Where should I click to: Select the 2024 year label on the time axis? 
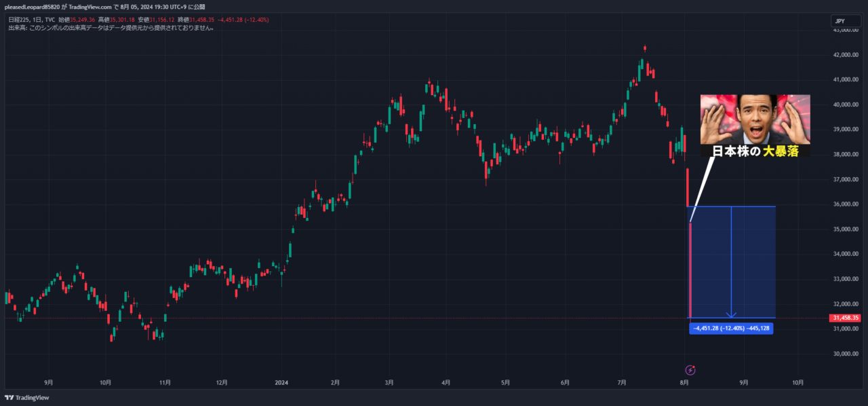pos(280,382)
